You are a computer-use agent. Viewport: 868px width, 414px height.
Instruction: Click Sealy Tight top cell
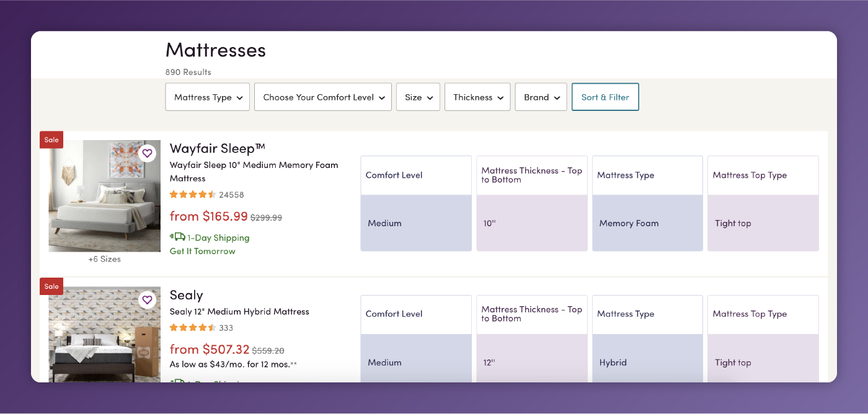point(763,358)
